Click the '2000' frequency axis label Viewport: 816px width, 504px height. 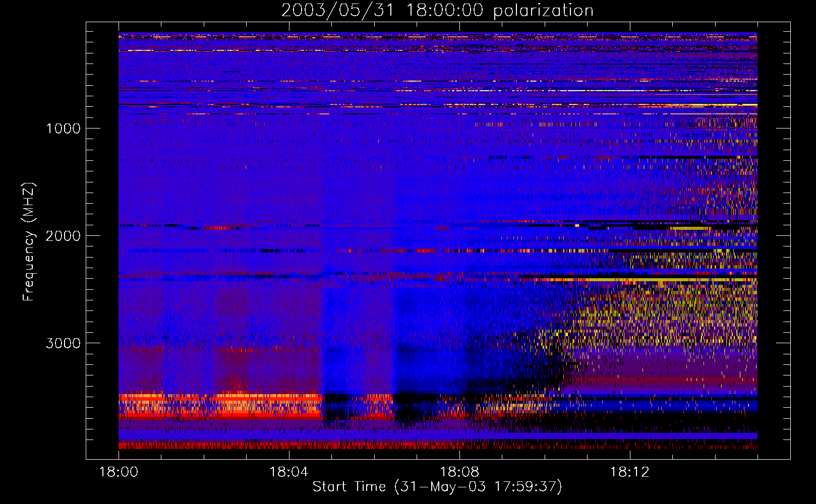click(63, 236)
